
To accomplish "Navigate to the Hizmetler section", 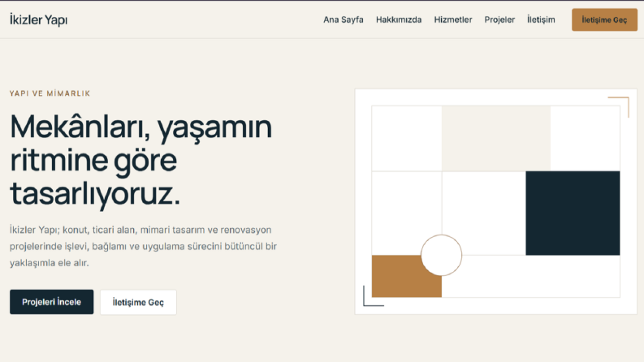I will point(453,19).
